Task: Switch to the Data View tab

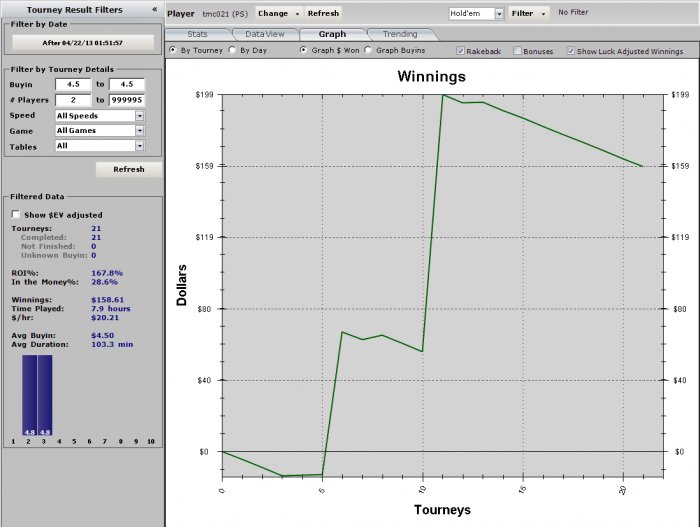Action: (x=265, y=34)
